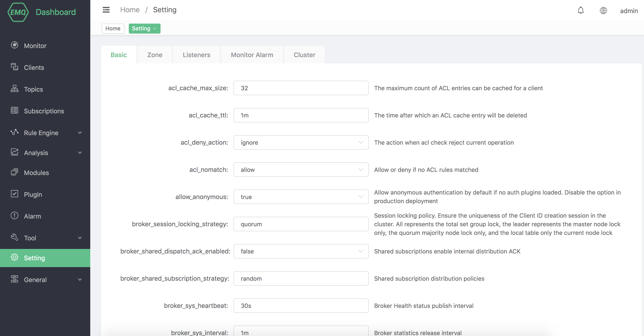
Task: Switch to the Zone tab
Action: (x=155, y=55)
